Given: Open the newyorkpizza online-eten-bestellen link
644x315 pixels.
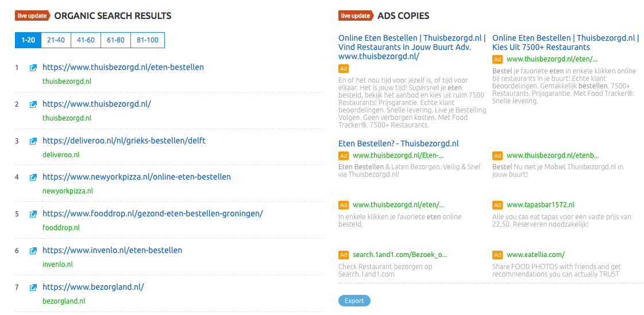Looking at the screenshot, I should 136,177.
